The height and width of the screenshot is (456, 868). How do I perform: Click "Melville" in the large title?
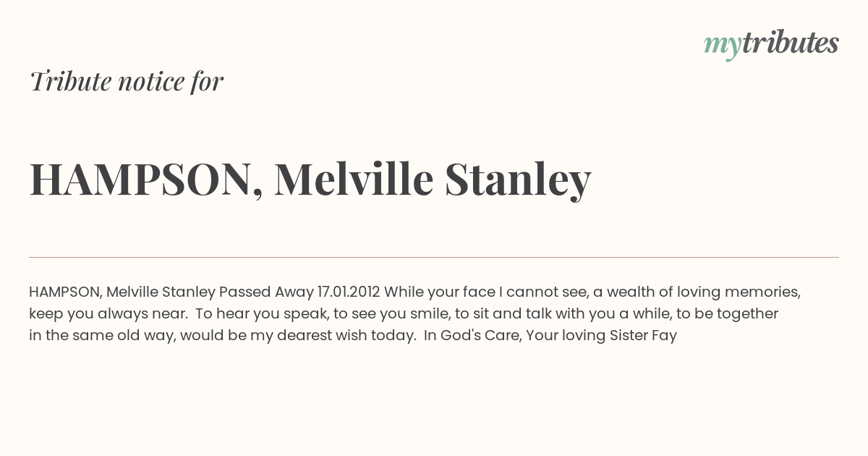354,179
